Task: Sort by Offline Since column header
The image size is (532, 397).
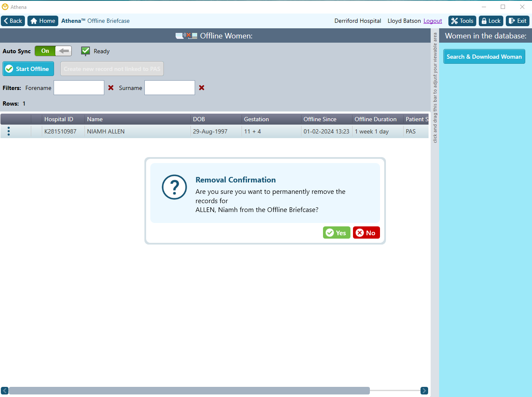Action: click(327, 119)
